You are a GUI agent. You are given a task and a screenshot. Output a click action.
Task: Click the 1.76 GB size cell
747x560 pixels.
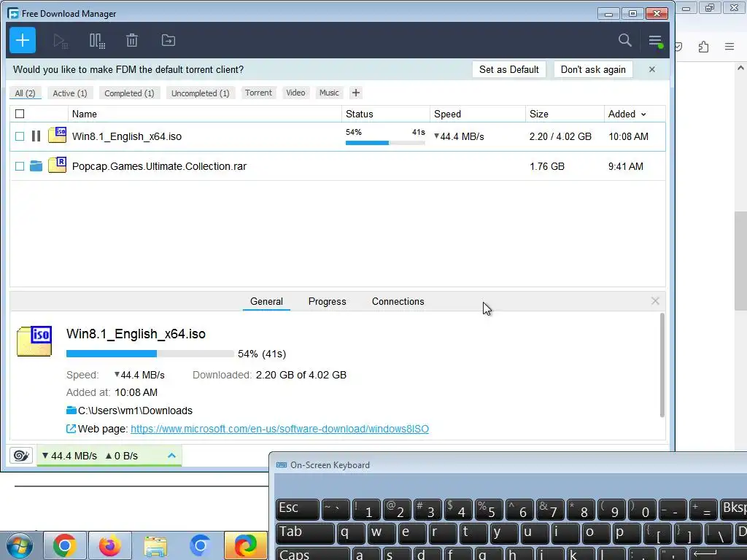547,166
